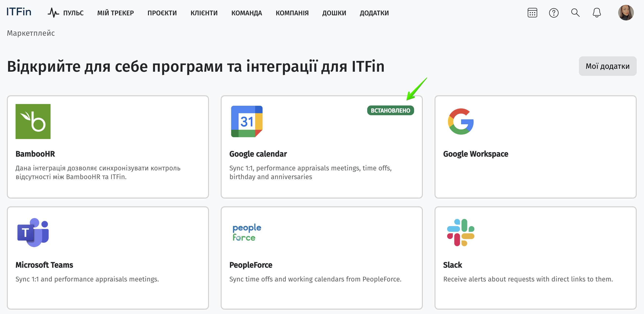Click the Google calendar sync description
The image size is (644, 314).
tap(311, 172)
